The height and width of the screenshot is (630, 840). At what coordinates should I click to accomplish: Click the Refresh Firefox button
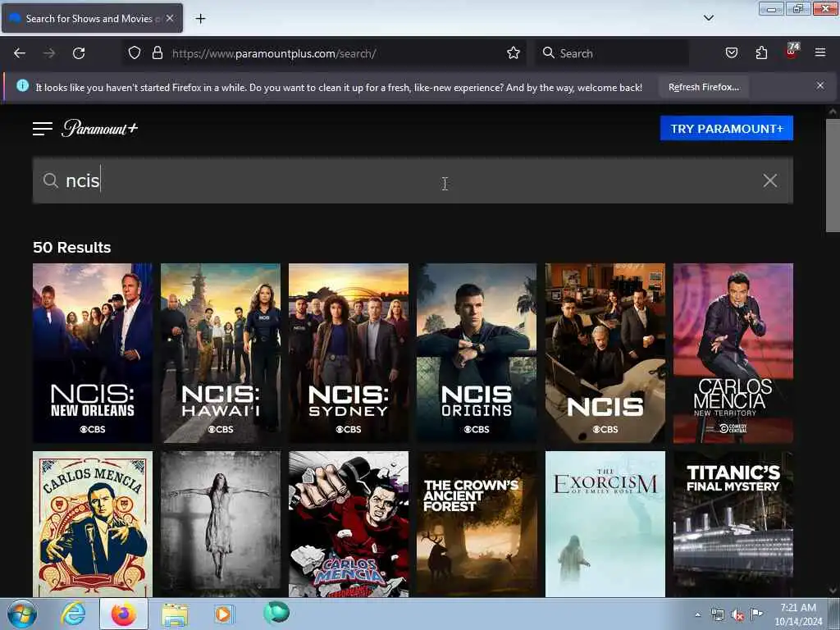(x=703, y=87)
